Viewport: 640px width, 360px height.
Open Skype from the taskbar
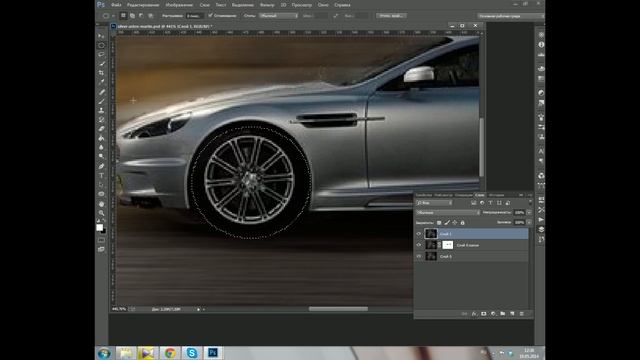click(x=191, y=353)
